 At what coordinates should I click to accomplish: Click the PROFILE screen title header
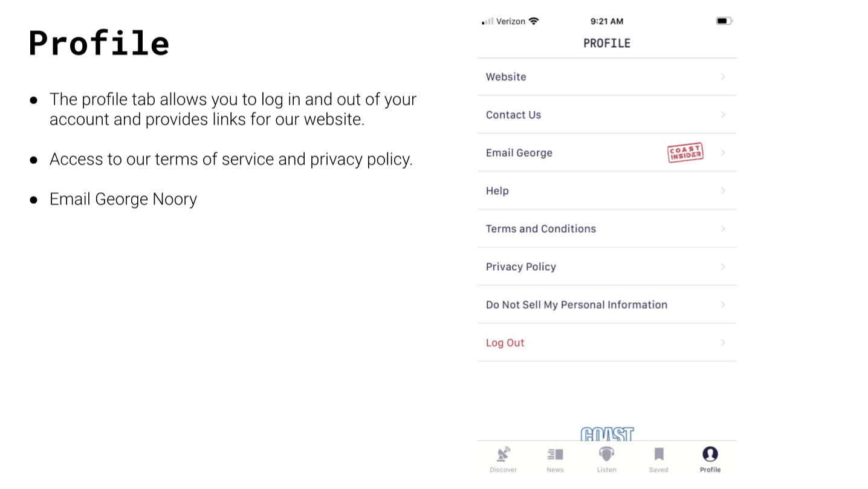coord(607,44)
